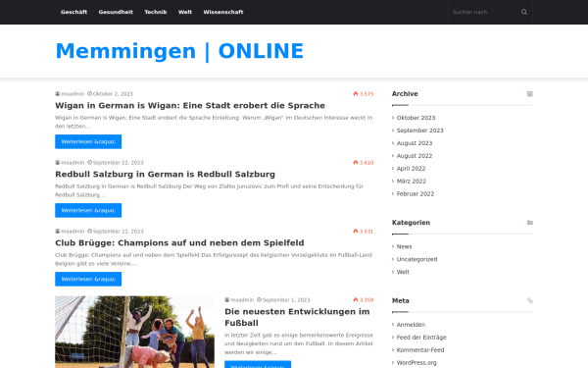The height and width of the screenshot is (368, 588).
Task: Click the moadmin author link on Wigan post
Action: [x=73, y=94]
